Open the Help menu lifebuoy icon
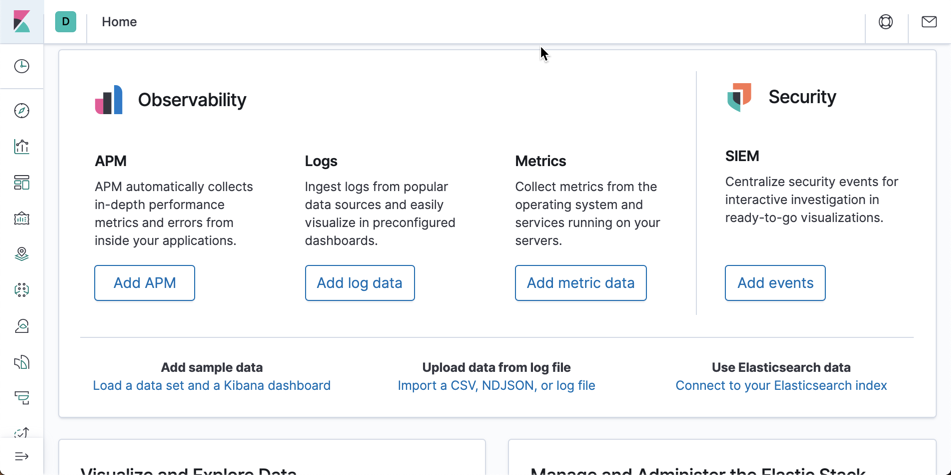951x475 pixels. [886, 22]
